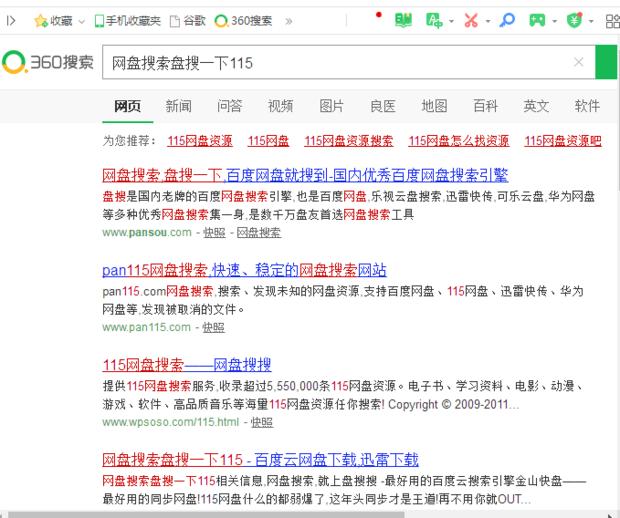620x518 pixels.
Task: Open result 网盘搜索盘搜一下115 - 百度云网盘下载
Action: [260, 460]
